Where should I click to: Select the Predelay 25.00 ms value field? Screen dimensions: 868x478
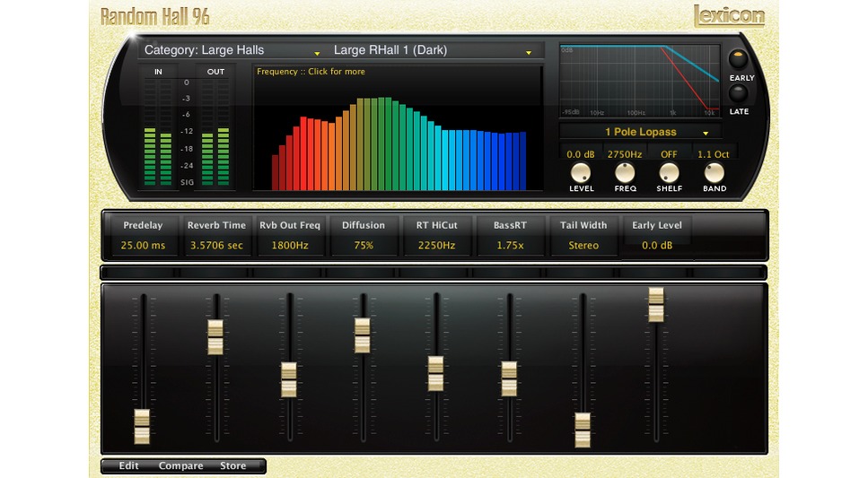pos(143,245)
